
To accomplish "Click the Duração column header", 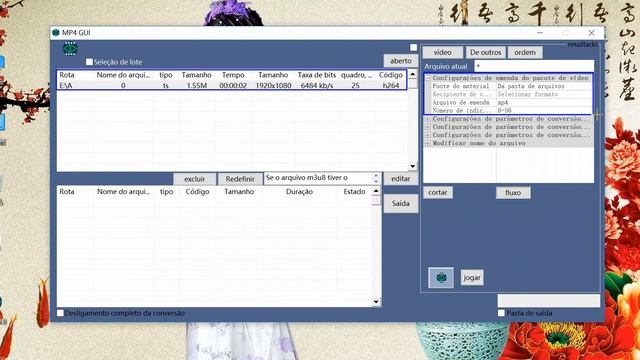I will pyautogui.click(x=299, y=191).
